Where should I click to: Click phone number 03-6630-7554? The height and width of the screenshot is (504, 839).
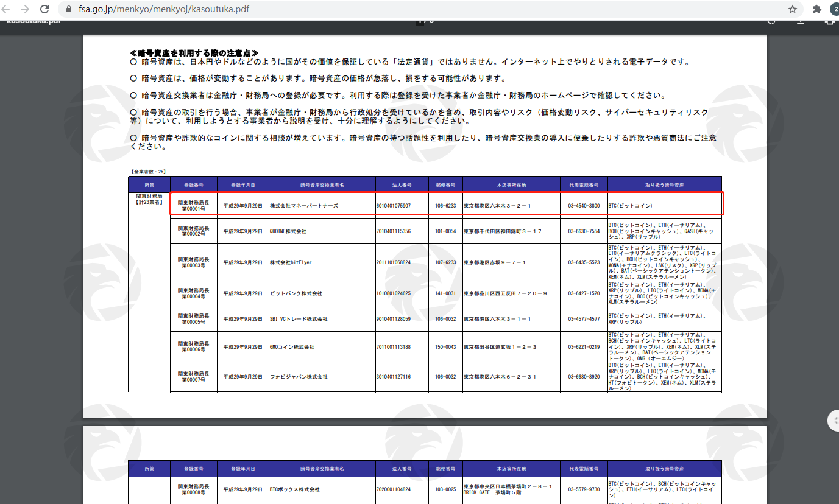pyautogui.click(x=584, y=231)
